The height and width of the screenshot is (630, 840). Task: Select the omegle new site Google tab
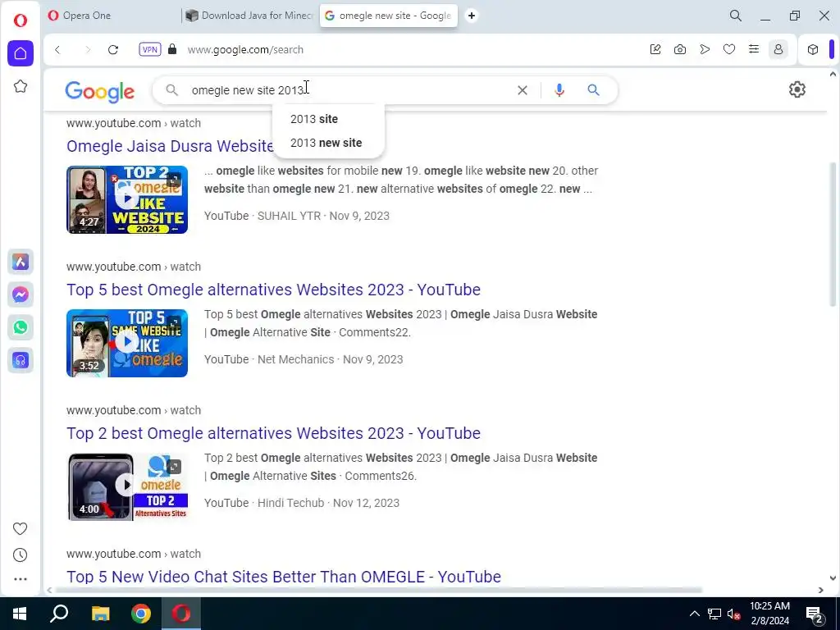pyautogui.click(x=389, y=16)
